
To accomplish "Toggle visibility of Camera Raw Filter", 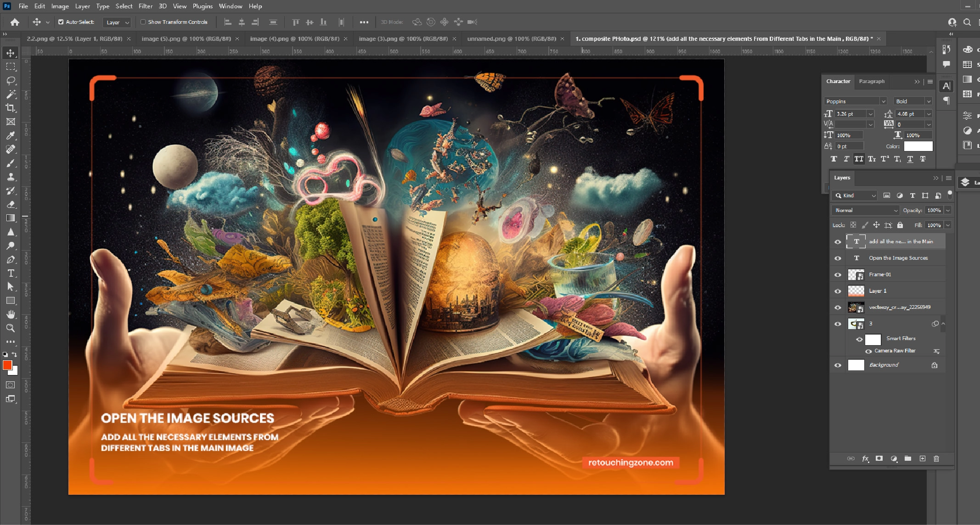I will pyautogui.click(x=868, y=351).
